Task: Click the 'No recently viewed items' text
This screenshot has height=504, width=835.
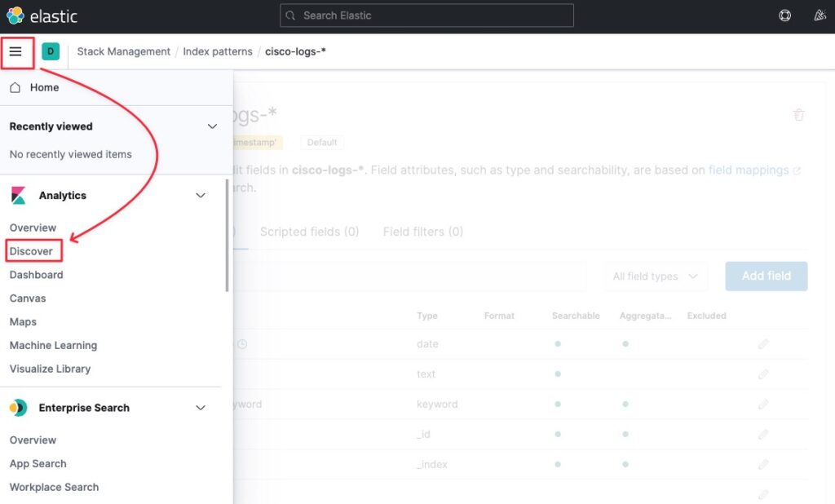Action: (x=71, y=154)
